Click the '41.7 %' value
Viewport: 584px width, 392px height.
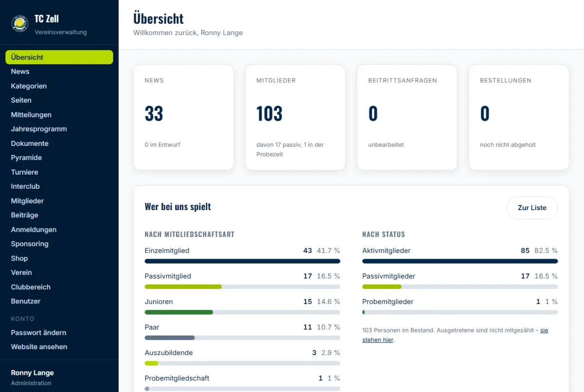click(328, 250)
